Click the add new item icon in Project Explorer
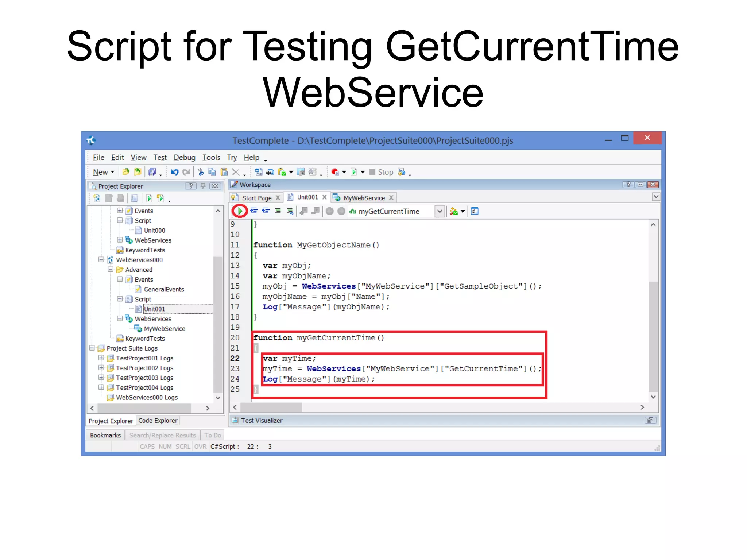Viewport: 747px width, 560px height. 97,198
